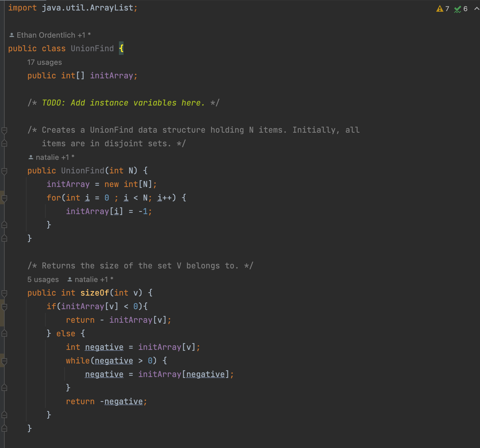Open the '17 usages' hint
480x448 pixels.
pyautogui.click(x=44, y=62)
